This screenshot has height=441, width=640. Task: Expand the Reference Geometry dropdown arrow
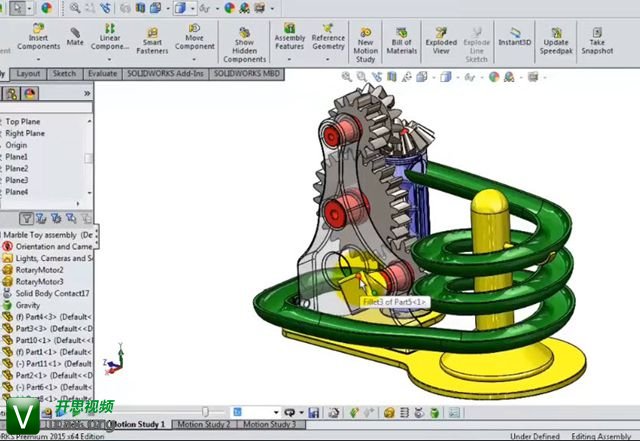(x=328, y=59)
